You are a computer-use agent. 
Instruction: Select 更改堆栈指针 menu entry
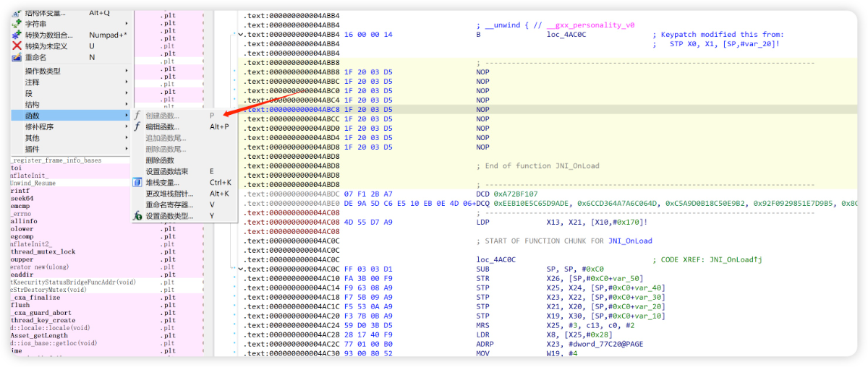tap(169, 194)
